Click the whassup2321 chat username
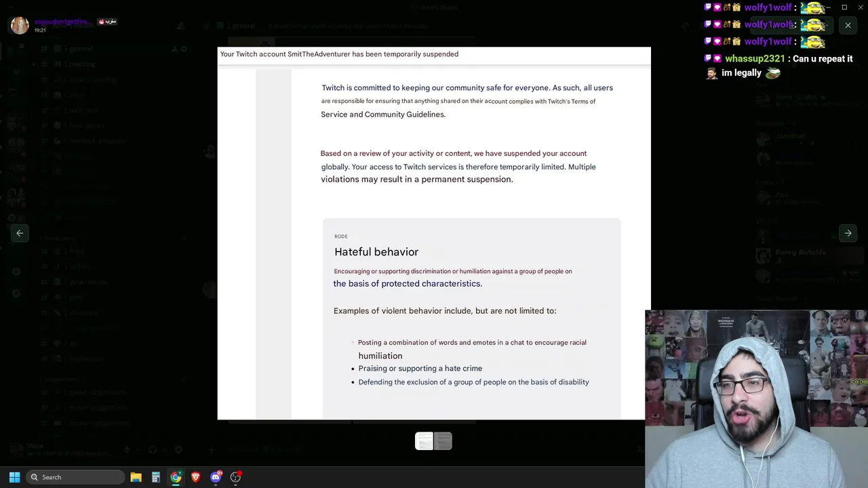Image resolution: width=868 pixels, height=488 pixels. point(755,59)
